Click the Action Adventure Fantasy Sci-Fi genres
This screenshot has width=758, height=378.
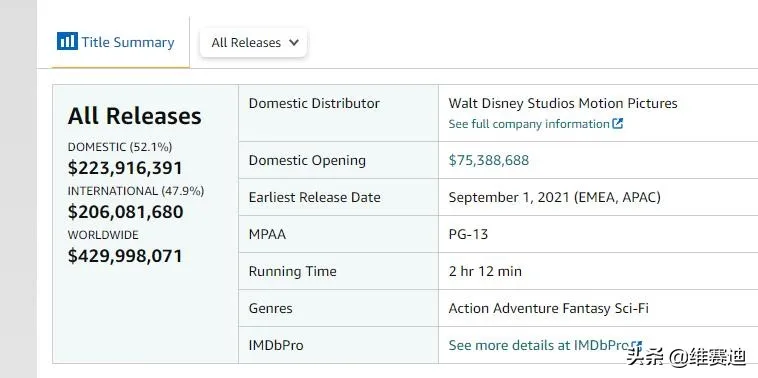549,308
